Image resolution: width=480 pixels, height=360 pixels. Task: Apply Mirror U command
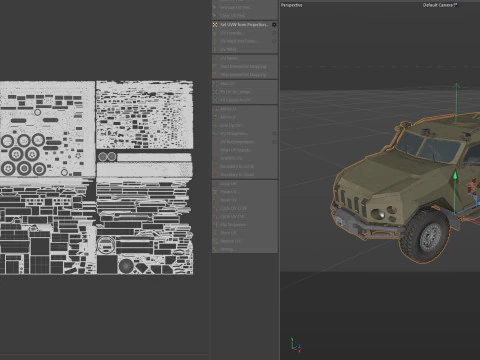[245, 109]
